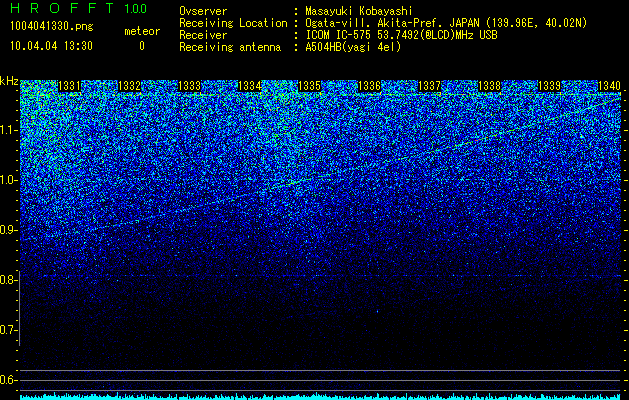
Task: Click the date stamp 10.04.04 13:30
Action: (51, 46)
